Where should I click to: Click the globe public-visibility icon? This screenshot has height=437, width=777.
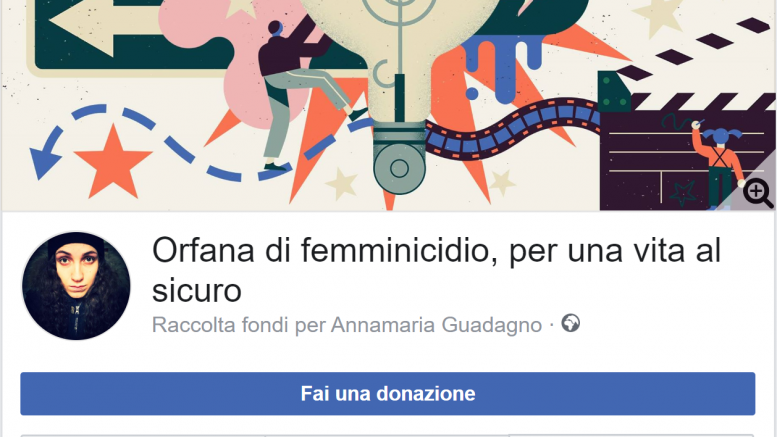[570, 324]
